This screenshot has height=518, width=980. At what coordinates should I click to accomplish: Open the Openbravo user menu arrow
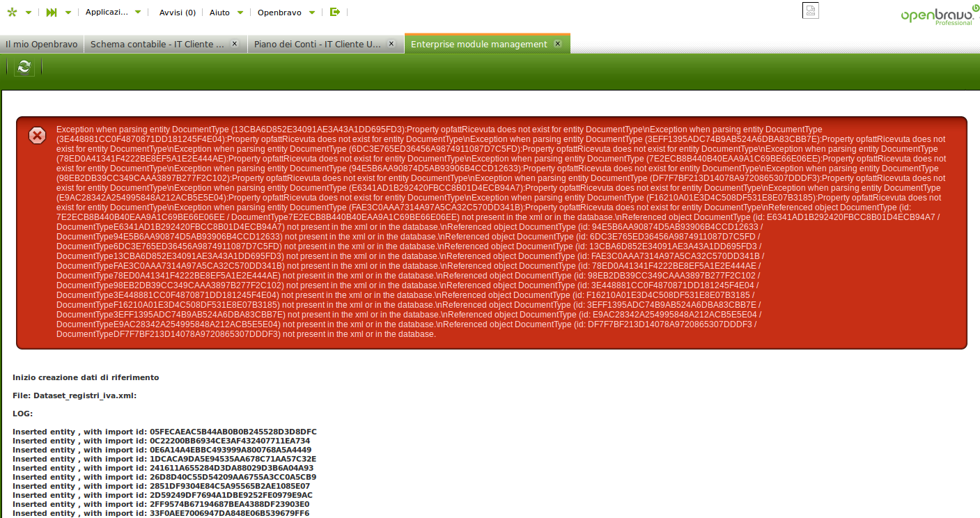click(x=312, y=13)
